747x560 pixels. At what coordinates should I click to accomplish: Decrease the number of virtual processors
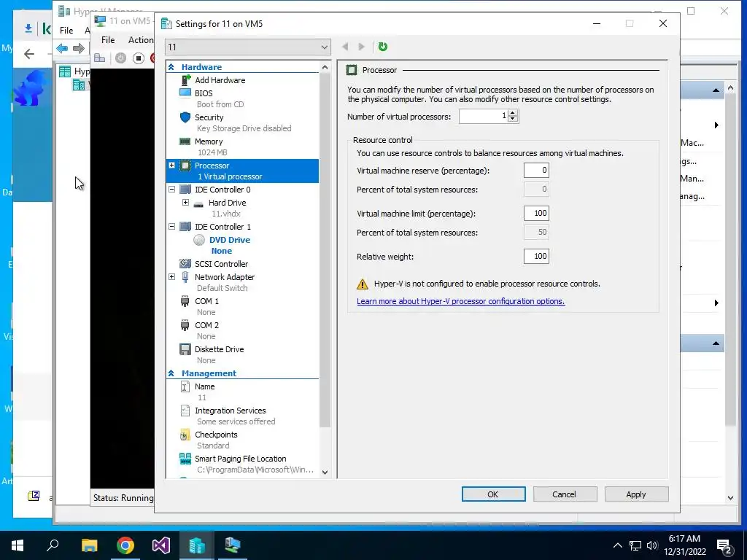[x=513, y=120]
